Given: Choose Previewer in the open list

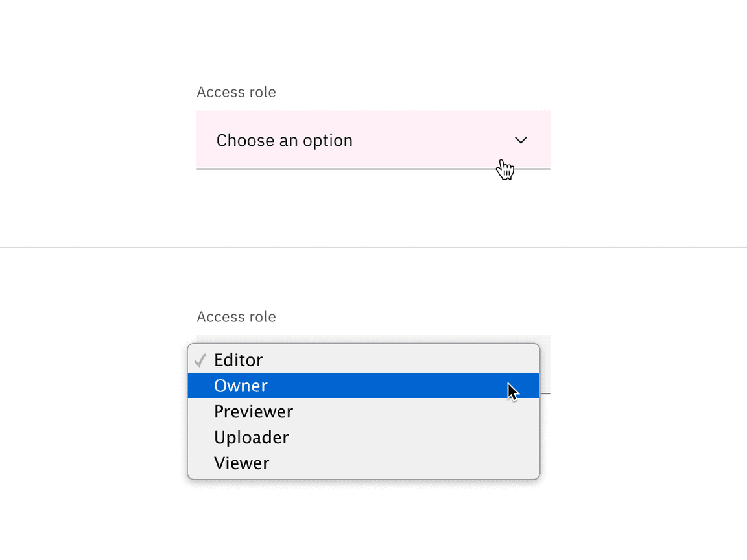Looking at the screenshot, I should [x=254, y=412].
